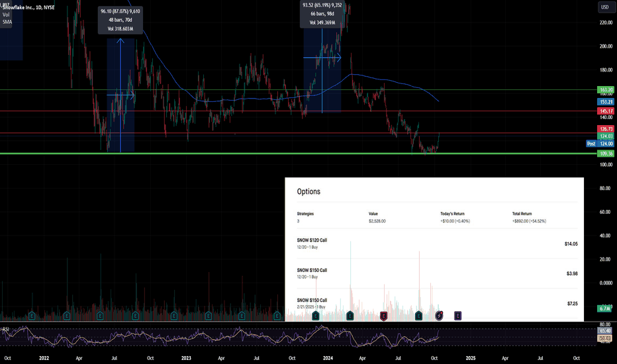Open the earnings E marker near late May 2023
Image resolution: width=617 pixels, height=364 pixels.
tap(242, 316)
